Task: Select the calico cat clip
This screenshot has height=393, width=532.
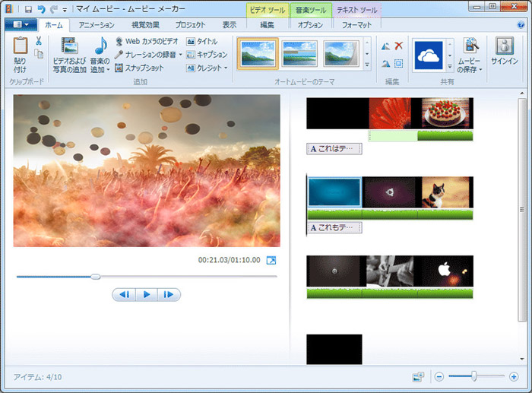Action: click(x=445, y=192)
